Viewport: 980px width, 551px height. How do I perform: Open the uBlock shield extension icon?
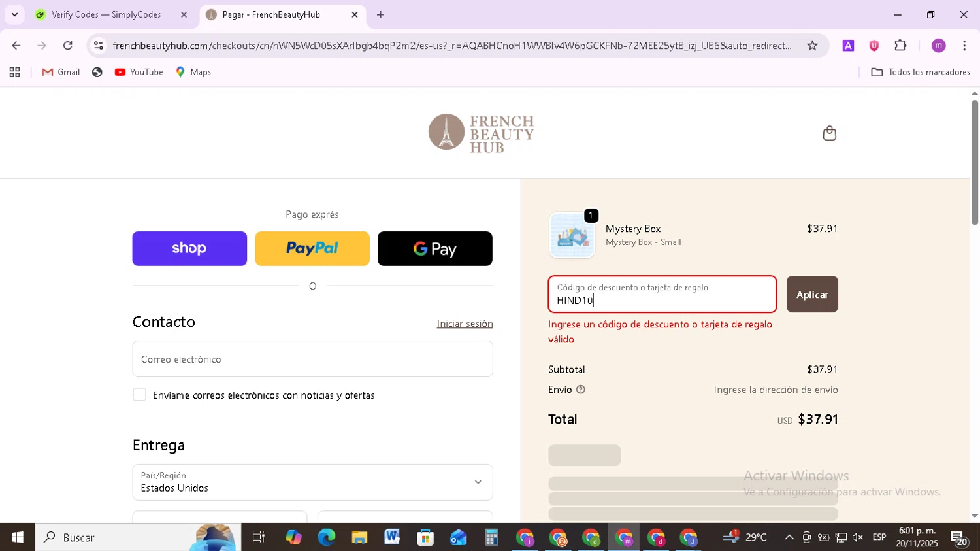point(874,46)
